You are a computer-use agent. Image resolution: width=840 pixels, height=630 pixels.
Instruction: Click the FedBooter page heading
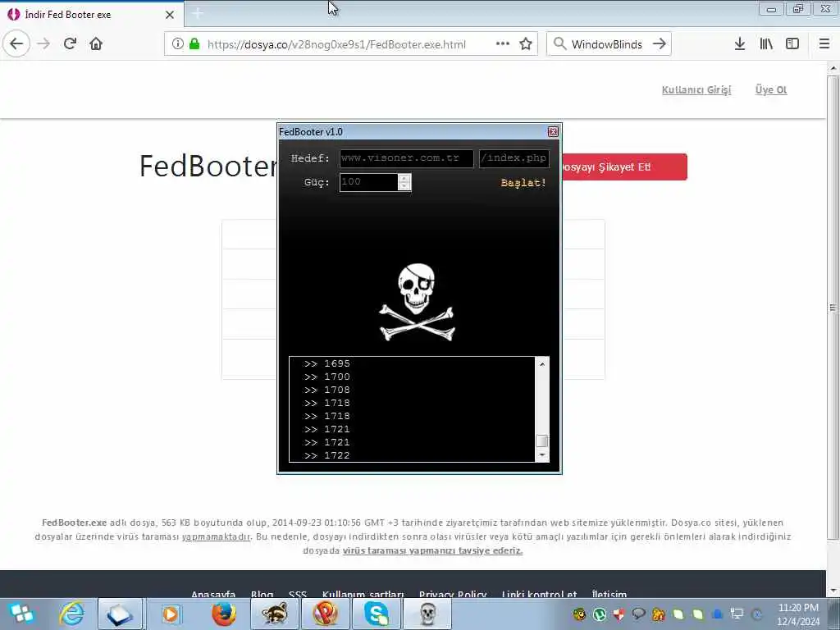tap(208, 166)
